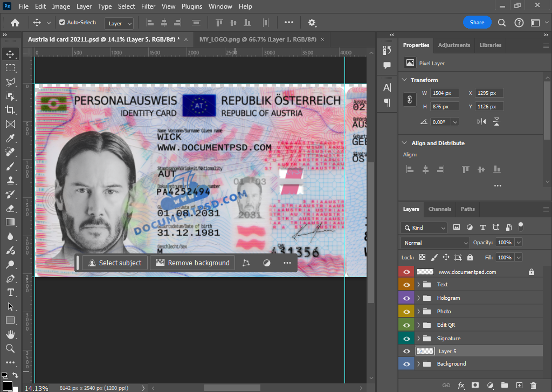Click the Home icon in options bar
Image resolution: width=552 pixels, height=392 pixels.
15,23
